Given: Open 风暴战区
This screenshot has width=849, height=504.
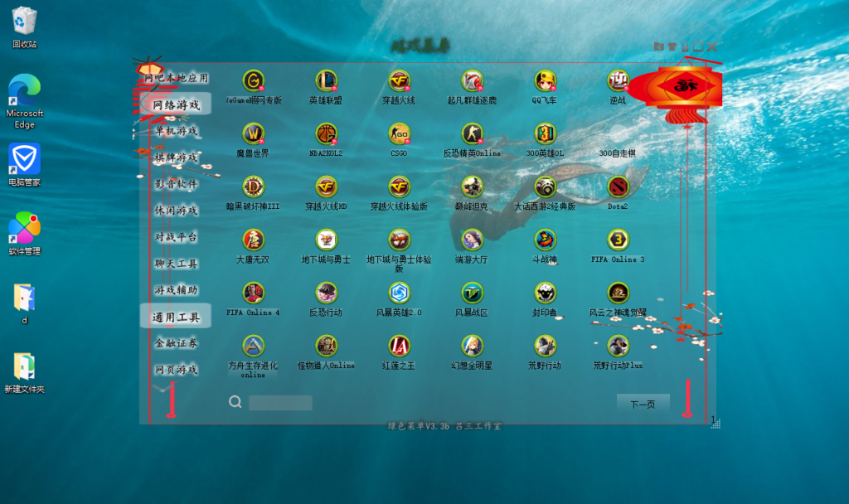Looking at the screenshot, I should point(472,293).
